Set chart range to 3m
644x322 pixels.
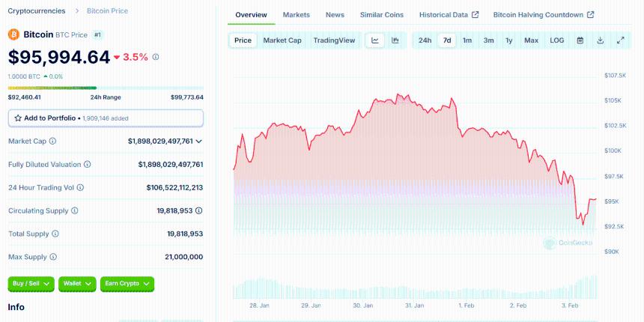click(x=488, y=40)
